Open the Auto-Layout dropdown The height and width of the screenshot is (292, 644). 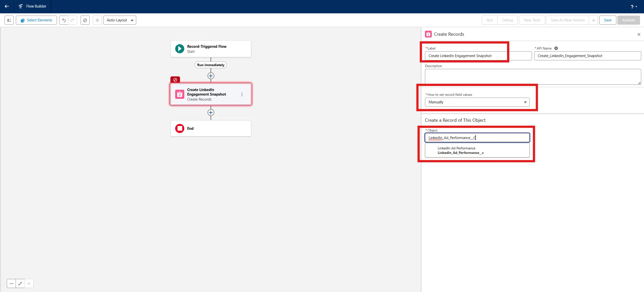(x=120, y=20)
